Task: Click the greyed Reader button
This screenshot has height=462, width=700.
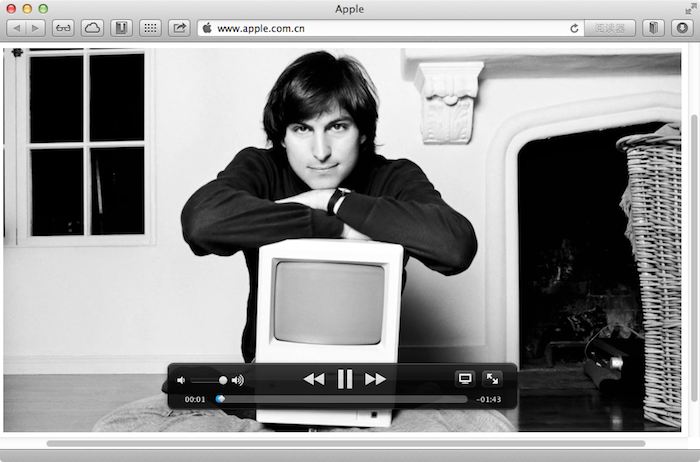Action: [610, 29]
